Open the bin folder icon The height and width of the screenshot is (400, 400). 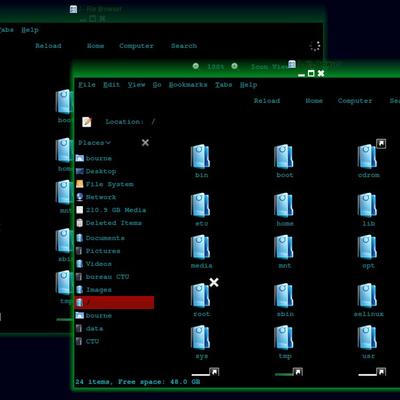point(200,156)
